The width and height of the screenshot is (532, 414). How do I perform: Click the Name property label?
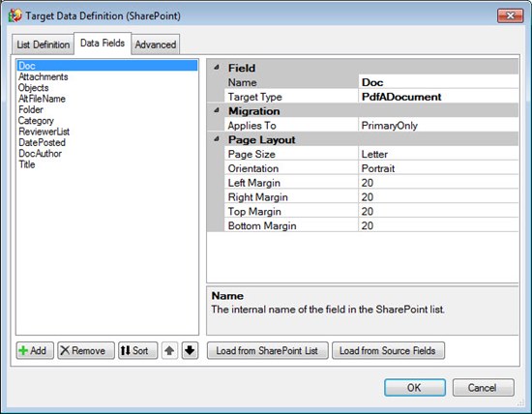(x=242, y=82)
